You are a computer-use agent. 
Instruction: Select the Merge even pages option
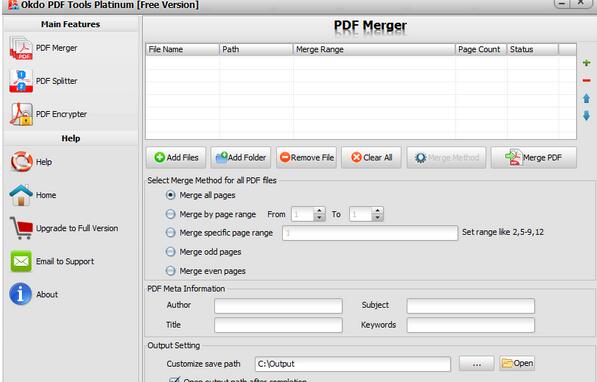[171, 271]
